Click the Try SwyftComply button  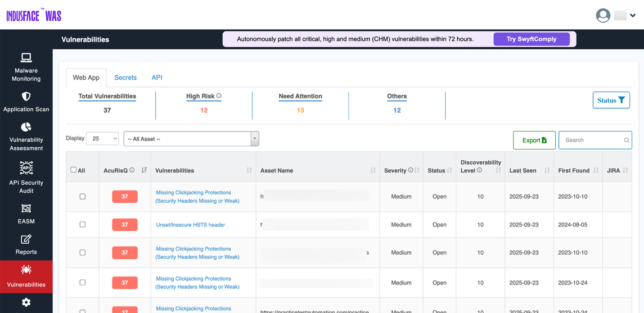point(531,39)
